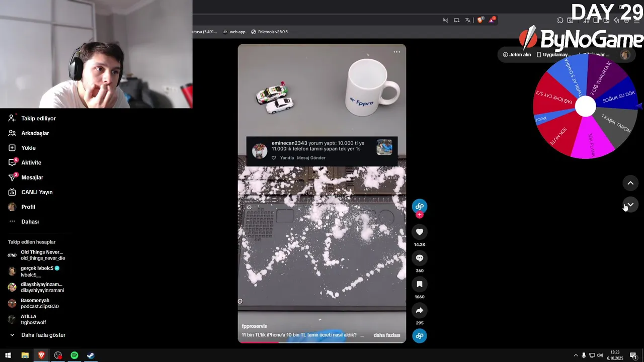644x362 pixels.
Task: Open Brave Rewards triangle icon
Action: tap(492, 20)
